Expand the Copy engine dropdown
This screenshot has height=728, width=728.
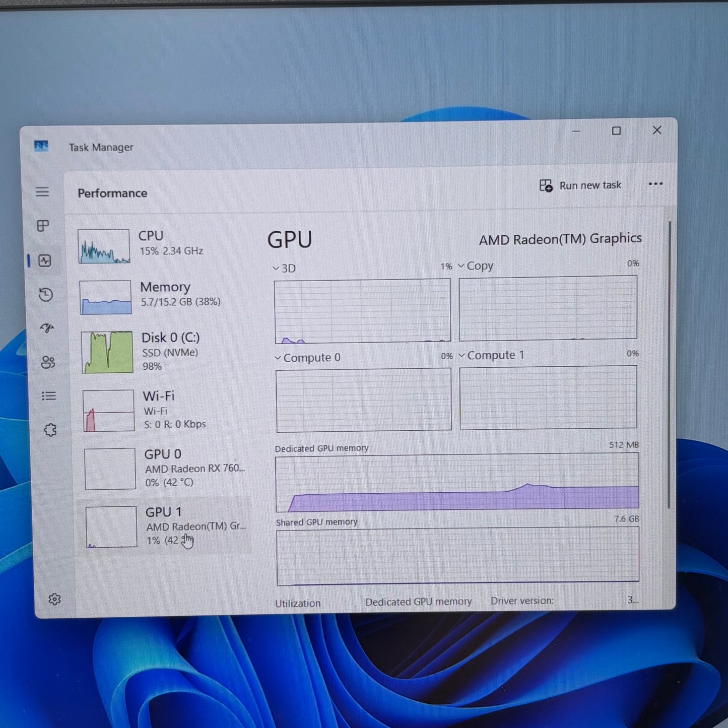point(476,266)
